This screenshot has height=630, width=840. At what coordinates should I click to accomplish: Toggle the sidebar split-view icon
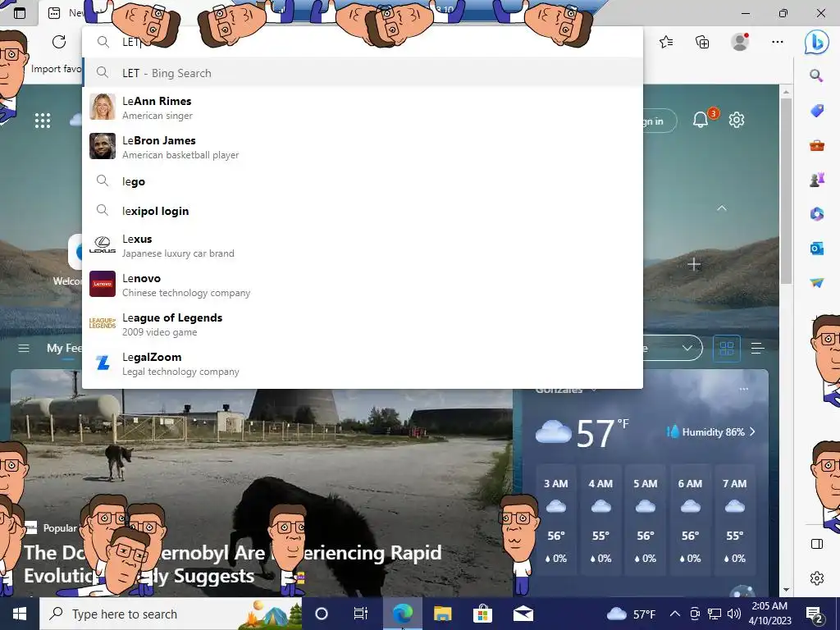(x=816, y=544)
